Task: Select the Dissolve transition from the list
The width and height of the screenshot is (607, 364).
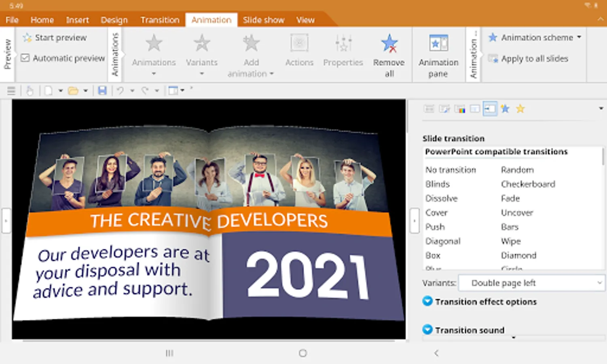Action: 441,199
